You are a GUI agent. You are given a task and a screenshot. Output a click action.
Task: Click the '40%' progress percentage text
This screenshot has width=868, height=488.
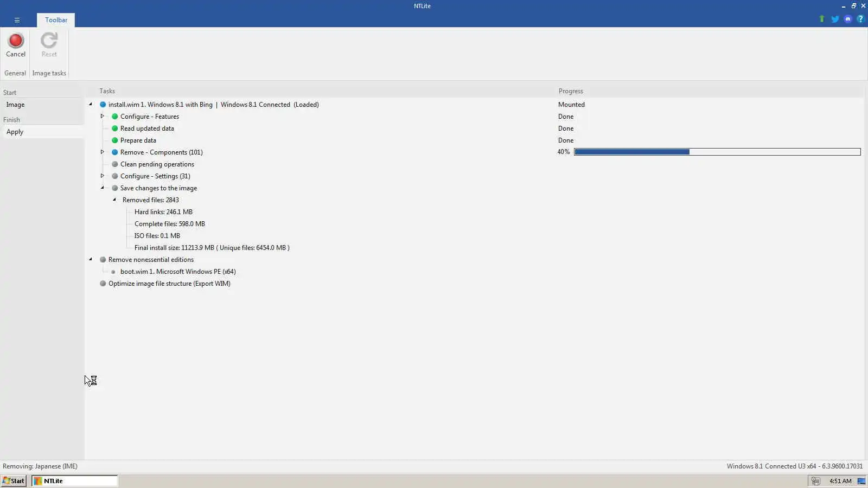[564, 152]
